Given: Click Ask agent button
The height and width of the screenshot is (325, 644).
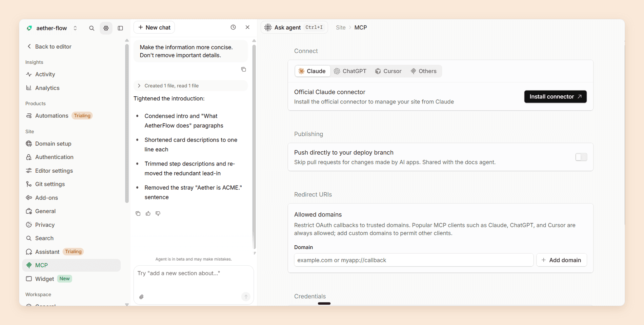Looking at the screenshot, I should [294, 27].
